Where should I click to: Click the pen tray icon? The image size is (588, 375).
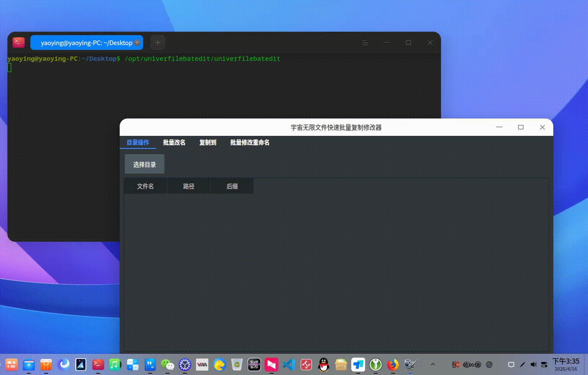click(x=523, y=365)
